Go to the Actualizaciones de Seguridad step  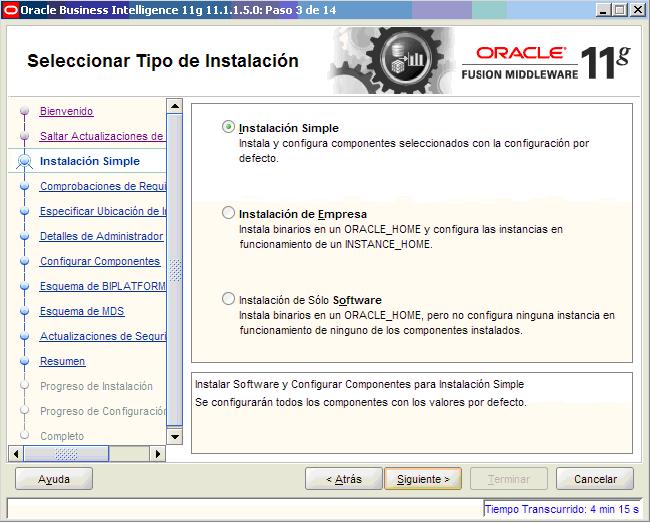coord(103,336)
